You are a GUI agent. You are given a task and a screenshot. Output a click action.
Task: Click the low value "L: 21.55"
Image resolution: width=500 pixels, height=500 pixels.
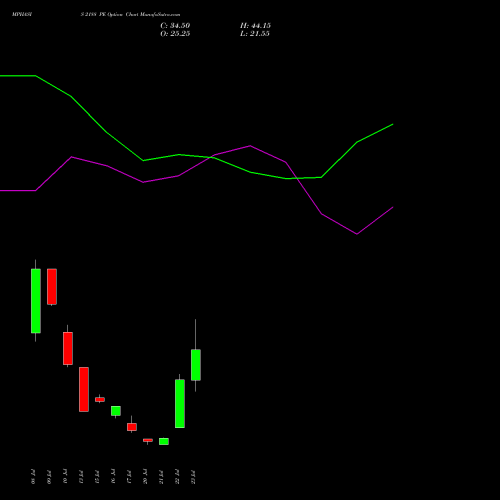[x=255, y=34]
